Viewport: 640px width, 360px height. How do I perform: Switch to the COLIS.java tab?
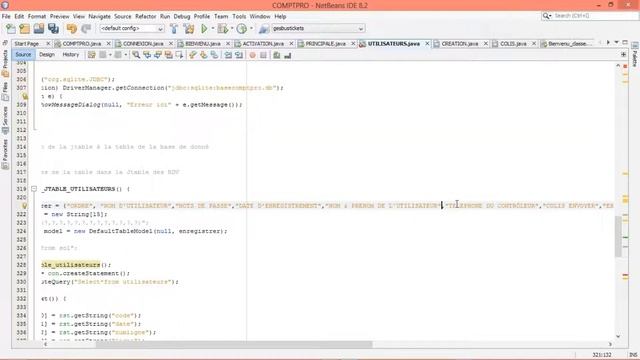point(513,43)
